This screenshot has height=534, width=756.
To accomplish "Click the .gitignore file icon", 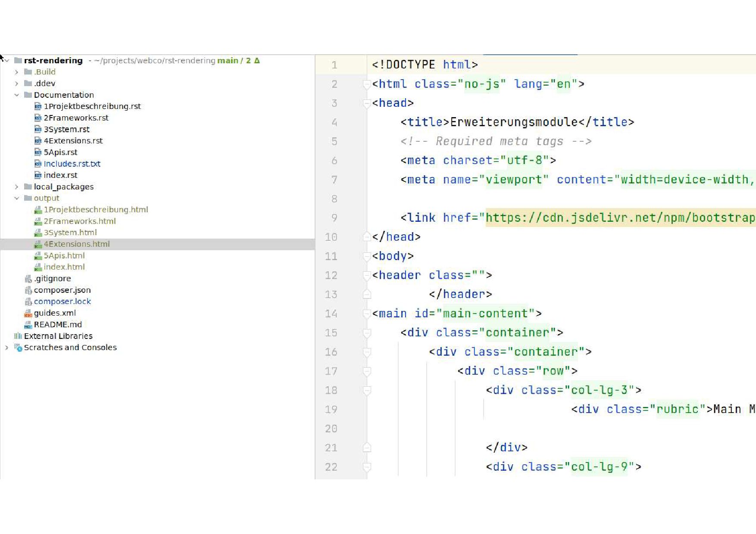I will 28,279.
